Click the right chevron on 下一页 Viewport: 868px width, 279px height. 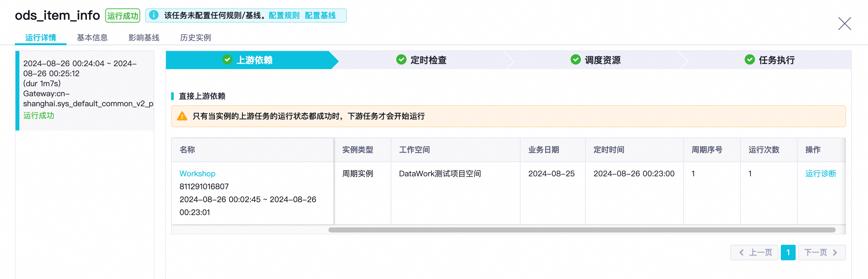pos(835,253)
